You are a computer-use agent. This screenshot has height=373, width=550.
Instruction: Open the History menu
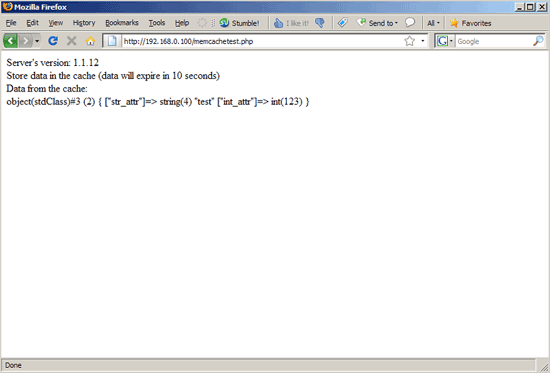84,23
